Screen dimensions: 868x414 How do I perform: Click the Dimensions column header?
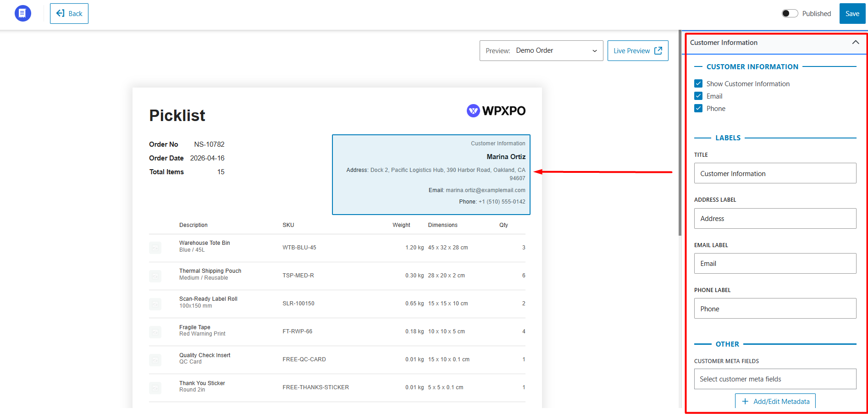tap(443, 225)
